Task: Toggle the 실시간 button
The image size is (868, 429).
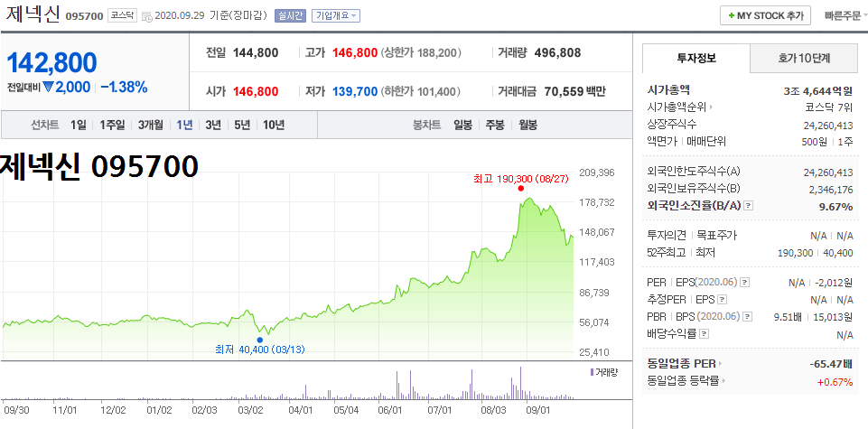Action: (290, 15)
